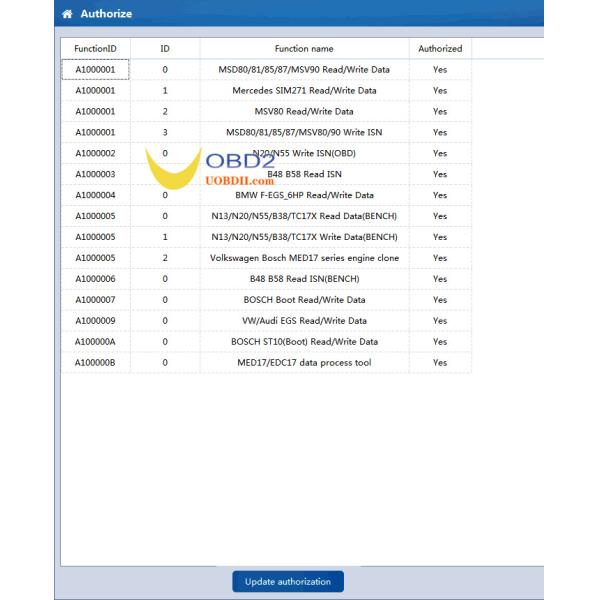Select the BMW F-EGS_6HP Read/Write Data row

pos(304,195)
